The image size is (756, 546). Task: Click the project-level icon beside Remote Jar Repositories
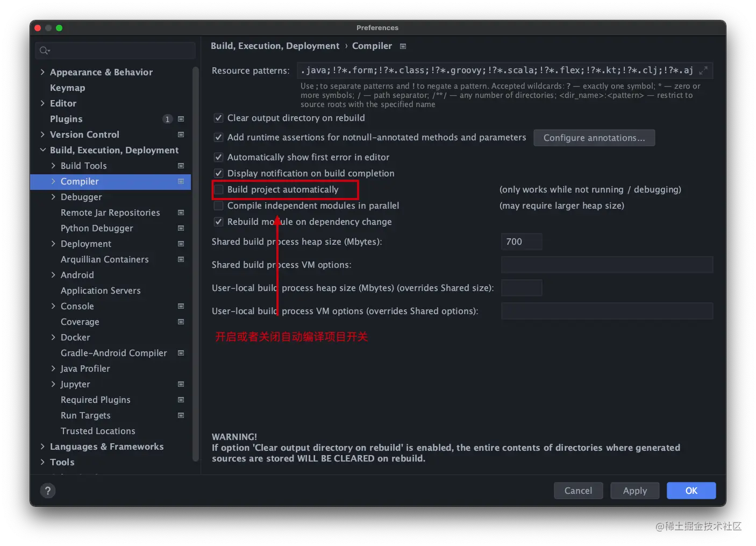[x=181, y=212]
